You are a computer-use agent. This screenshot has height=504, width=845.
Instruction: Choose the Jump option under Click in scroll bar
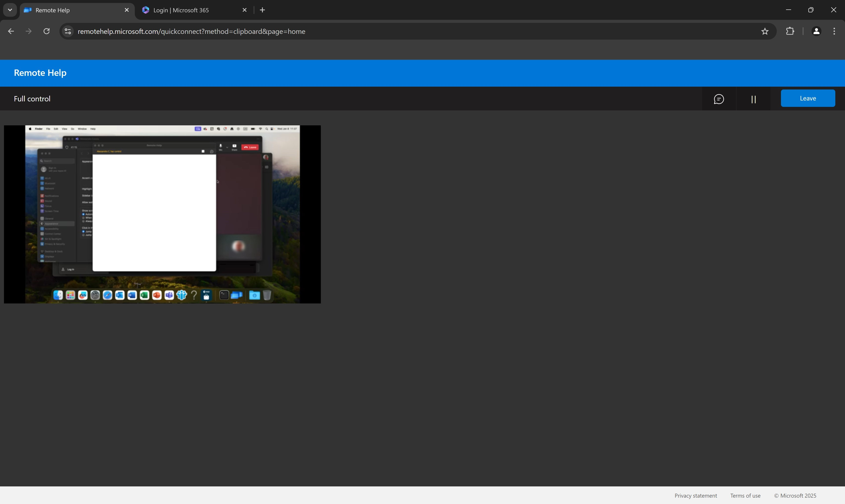tap(84, 232)
